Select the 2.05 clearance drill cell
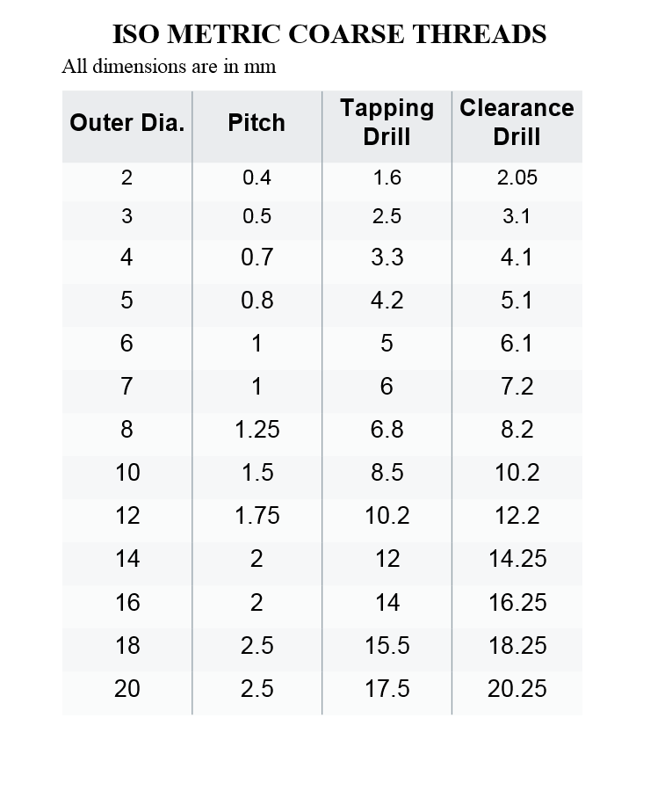This screenshot has height=805, width=672. click(x=517, y=178)
